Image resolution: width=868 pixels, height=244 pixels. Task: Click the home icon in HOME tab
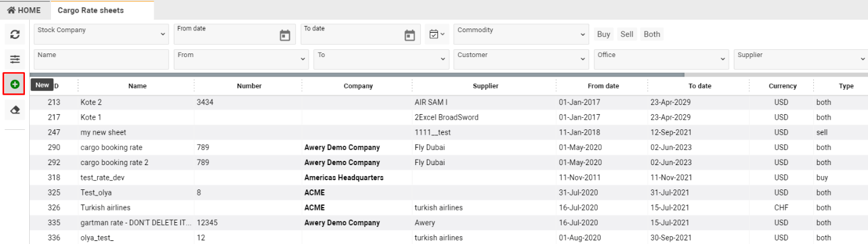pyautogui.click(x=11, y=10)
